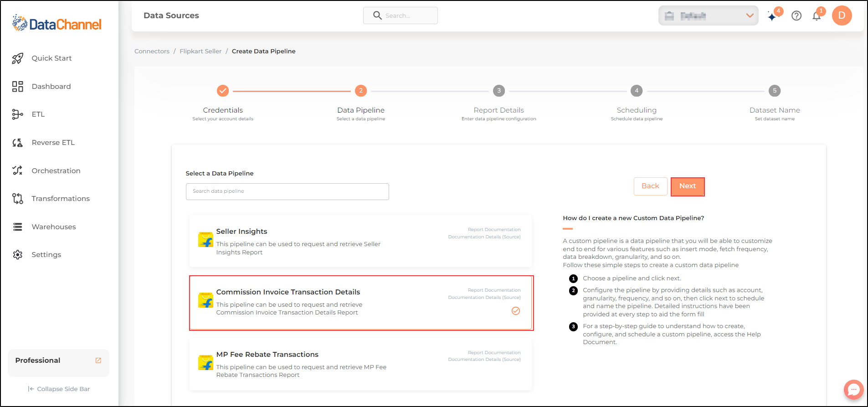Open Commission Invoice Documentation Details (Source) link
868x407 pixels.
tap(484, 298)
